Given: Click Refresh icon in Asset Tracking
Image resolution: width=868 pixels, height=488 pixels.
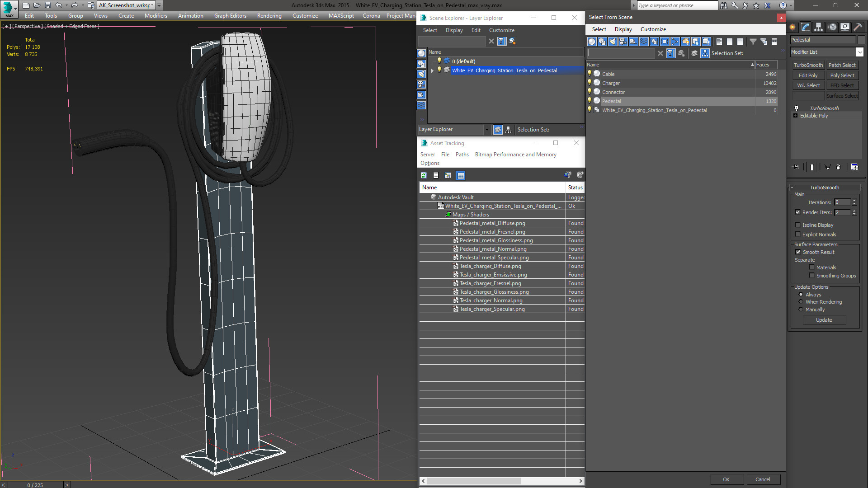Looking at the screenshot, I should (x=424, y=175).
